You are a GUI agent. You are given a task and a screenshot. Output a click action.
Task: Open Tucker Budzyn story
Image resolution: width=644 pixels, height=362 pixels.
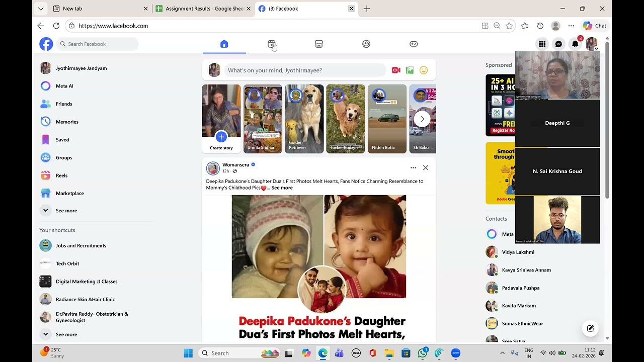coord(345,119)
